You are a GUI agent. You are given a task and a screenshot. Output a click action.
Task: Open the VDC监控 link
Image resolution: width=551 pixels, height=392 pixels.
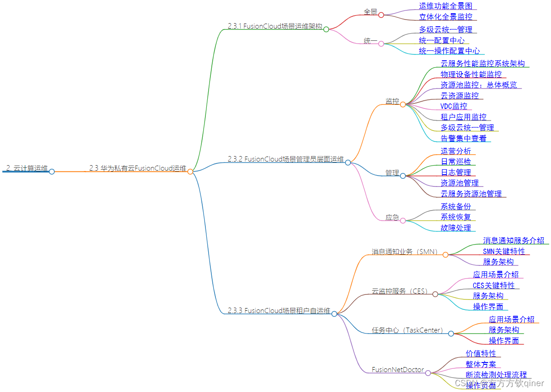[454, 106]
